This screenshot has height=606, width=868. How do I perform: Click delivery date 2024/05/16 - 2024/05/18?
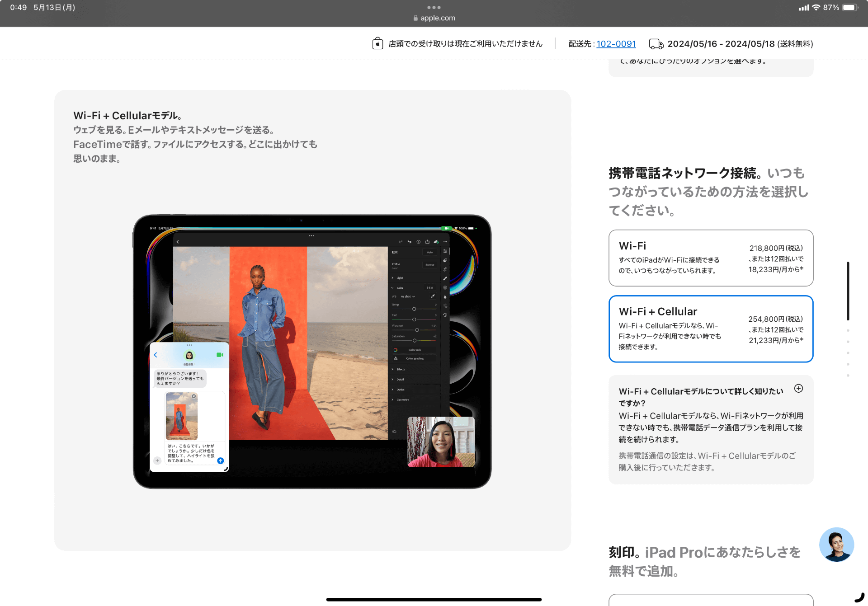(721, 44)
